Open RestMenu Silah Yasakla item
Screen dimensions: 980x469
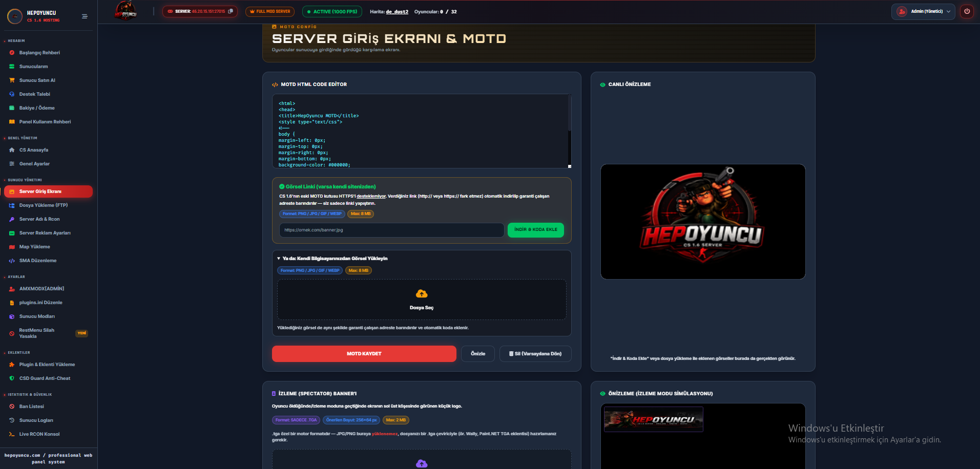click(x=48, y=333)
